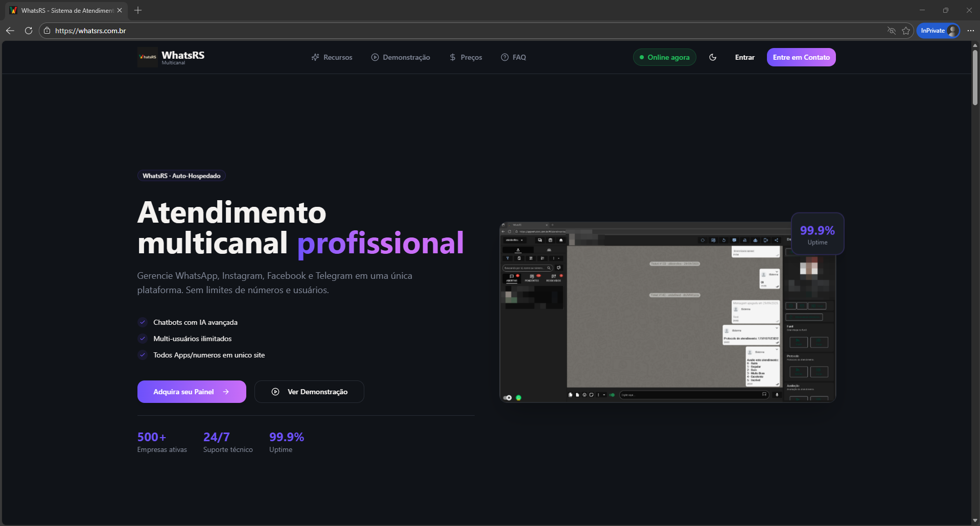This screenshot has height=526, width=980.
Task: Open the dashboard demo preview image
Action: pyautogui.click(x=667, y=312)
